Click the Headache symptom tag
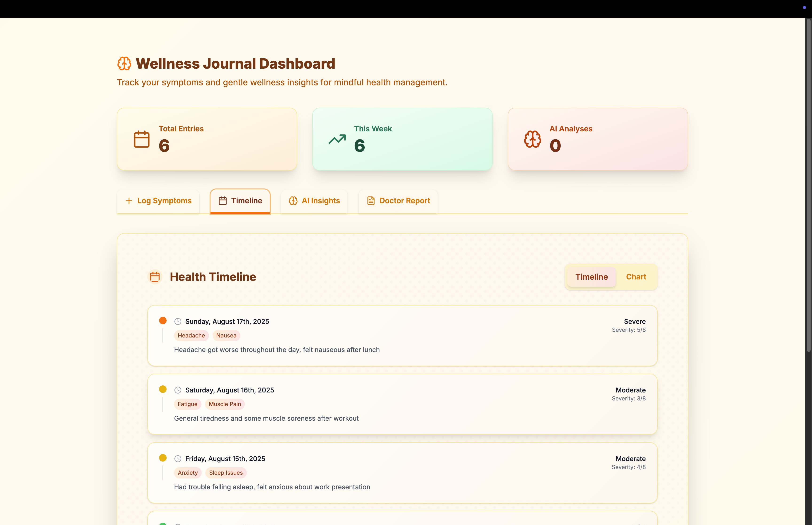The height and width of the screenshot is (525, 812). 191,335
